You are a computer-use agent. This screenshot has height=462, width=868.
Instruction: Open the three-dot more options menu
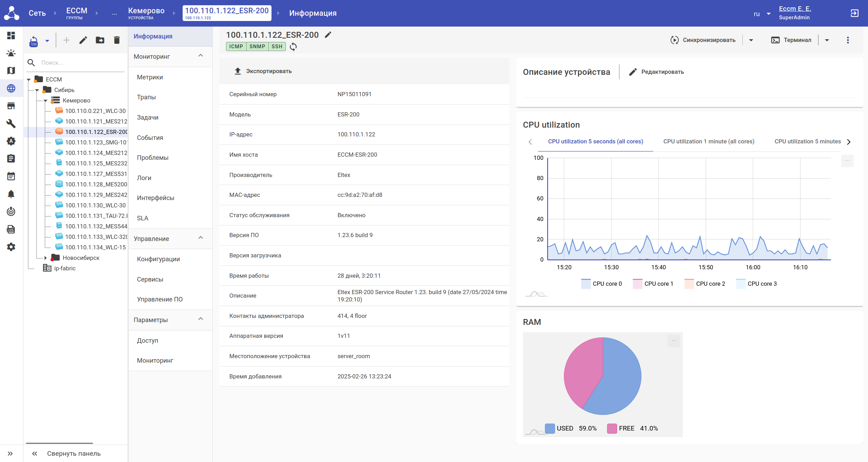pos(848,40)
